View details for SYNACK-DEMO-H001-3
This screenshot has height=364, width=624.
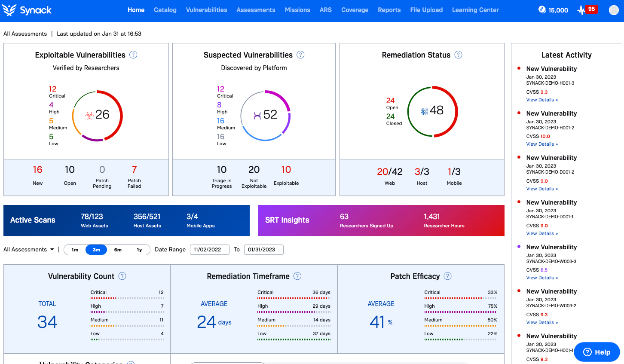542,100
